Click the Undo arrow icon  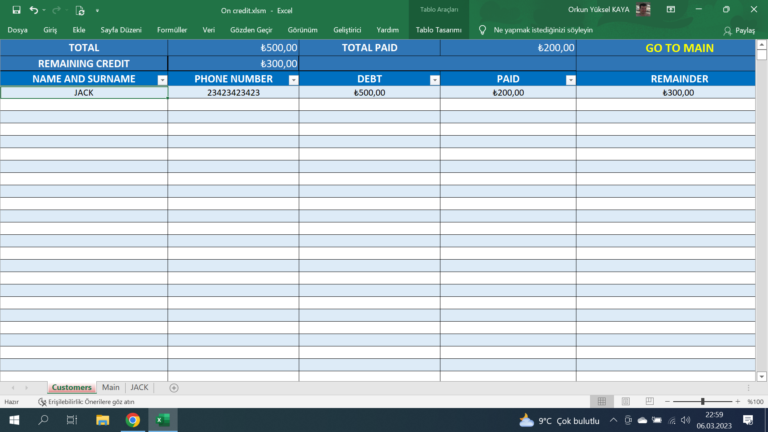[34, 10]
